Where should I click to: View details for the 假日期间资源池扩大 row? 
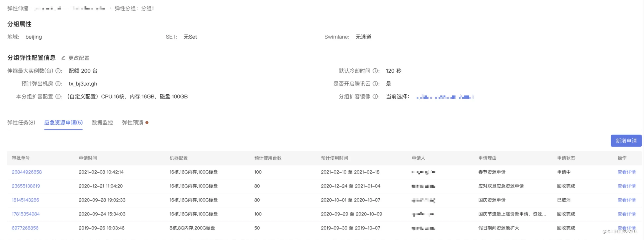(x=626, y=228)
